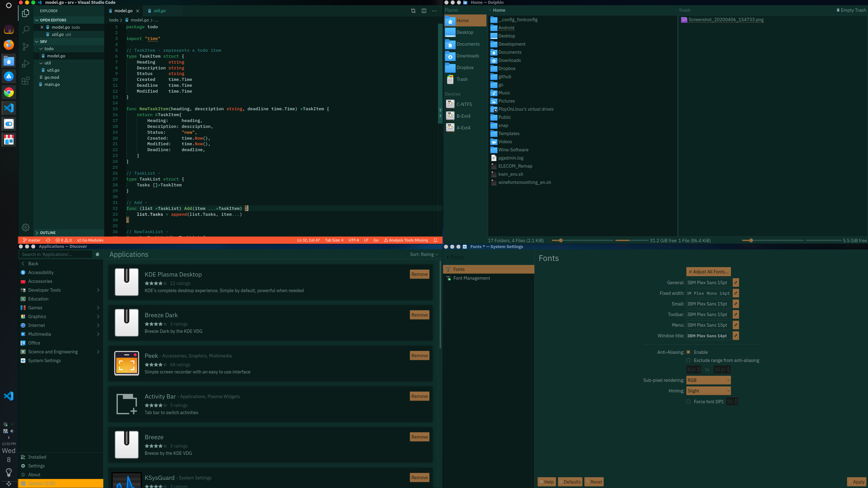This screenshot has height=488, width=868.
Task: Open Discover Settings entry
Action: pos(61,466)
